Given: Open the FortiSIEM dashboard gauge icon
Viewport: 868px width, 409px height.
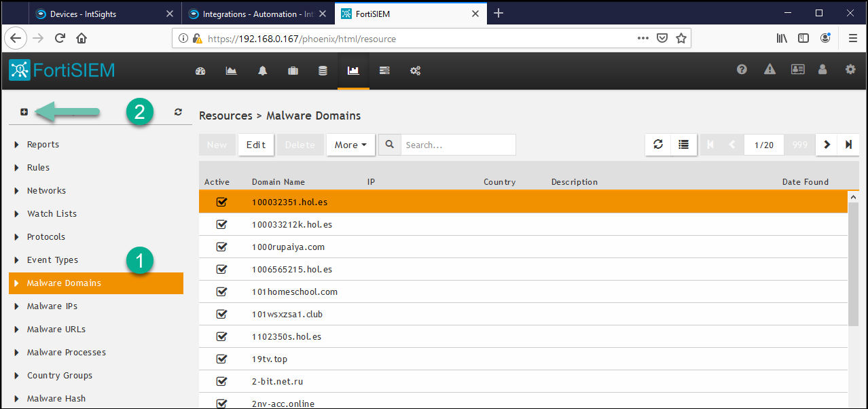Looking at the screenshot, I should pos(200,71).
